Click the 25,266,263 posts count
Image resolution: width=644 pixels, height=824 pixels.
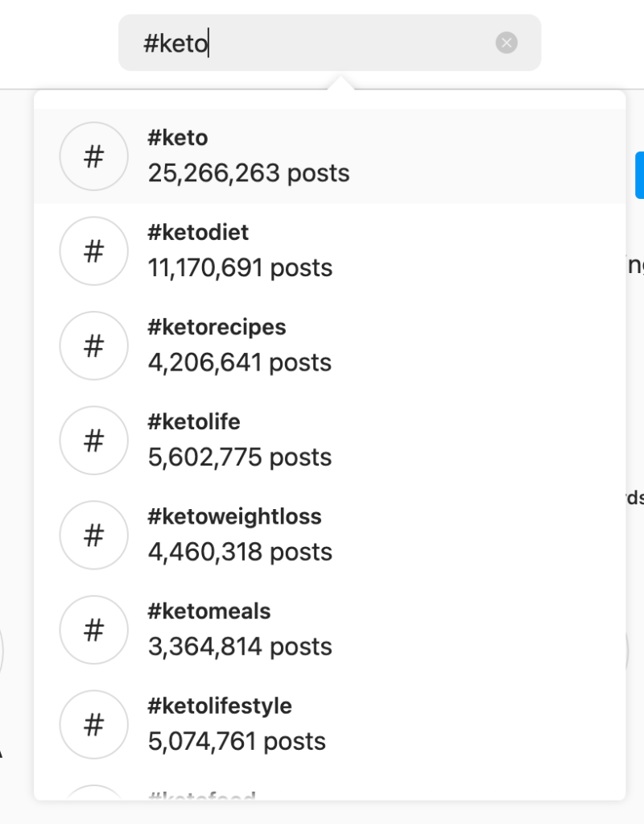[249, 173]
